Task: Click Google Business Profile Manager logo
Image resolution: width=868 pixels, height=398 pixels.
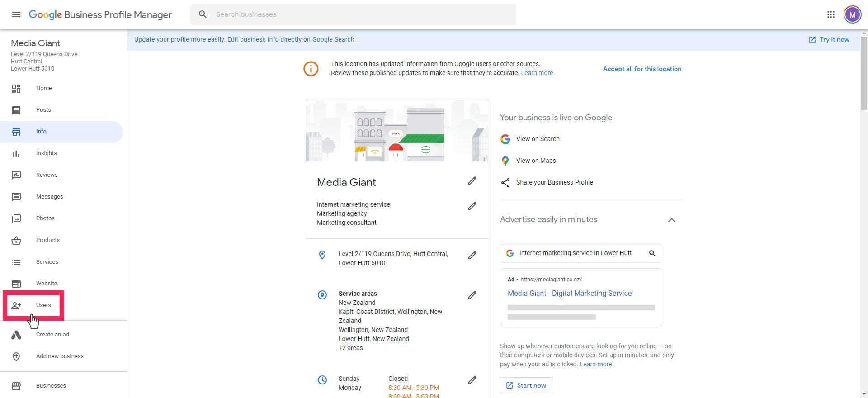Action: tap(100, 14)
